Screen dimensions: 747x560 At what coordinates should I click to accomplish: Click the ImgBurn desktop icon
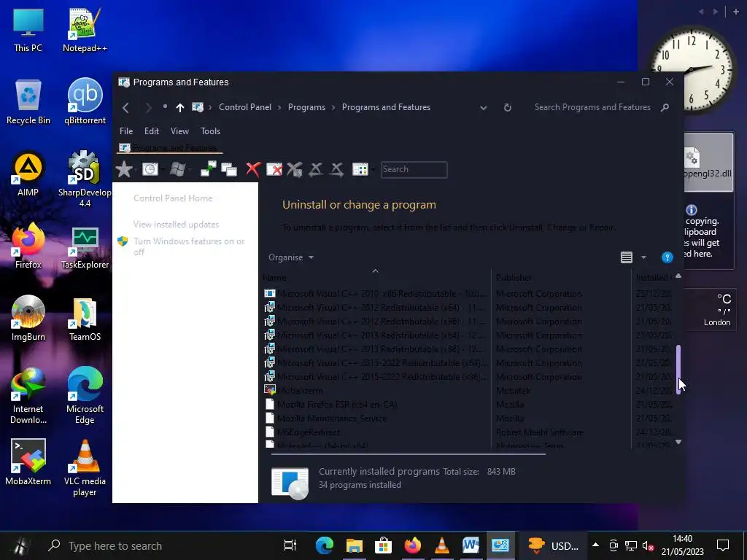click(28, 318)
